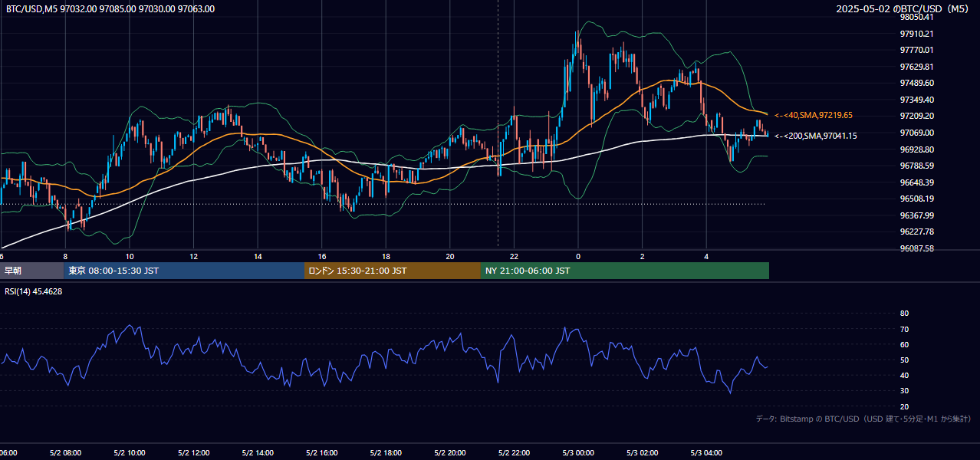Click price axis label 96928.80

917,149
